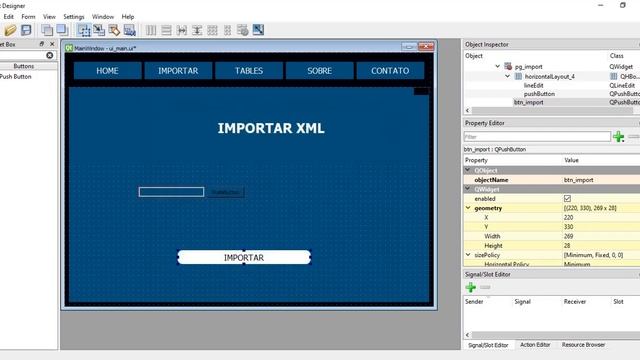
Task: Toggle the enabled property checkbox
Action: [x=567, y=198]
